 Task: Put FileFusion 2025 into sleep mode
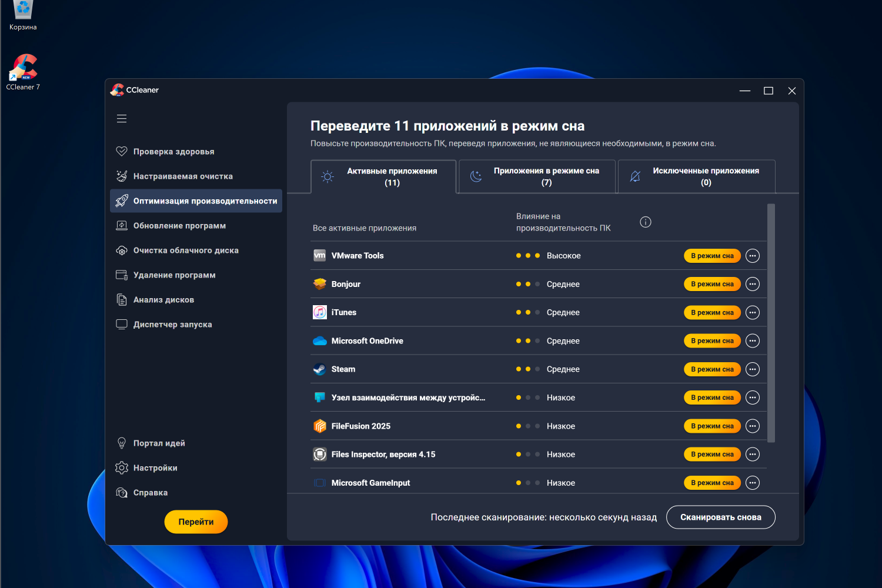coord(712,426)
